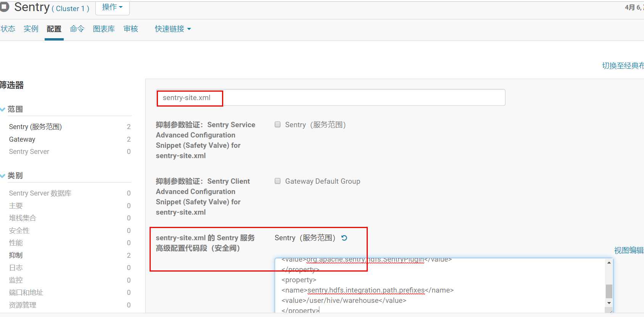Click the 切换至经典布局 link
644x317 pixels.
(623, 66)
